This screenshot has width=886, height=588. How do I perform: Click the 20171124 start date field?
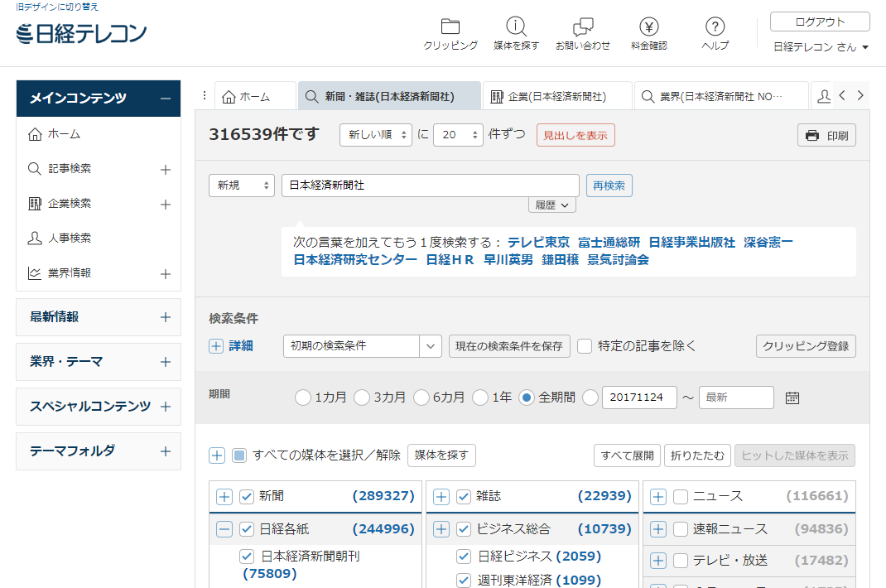tap(639, 398)
